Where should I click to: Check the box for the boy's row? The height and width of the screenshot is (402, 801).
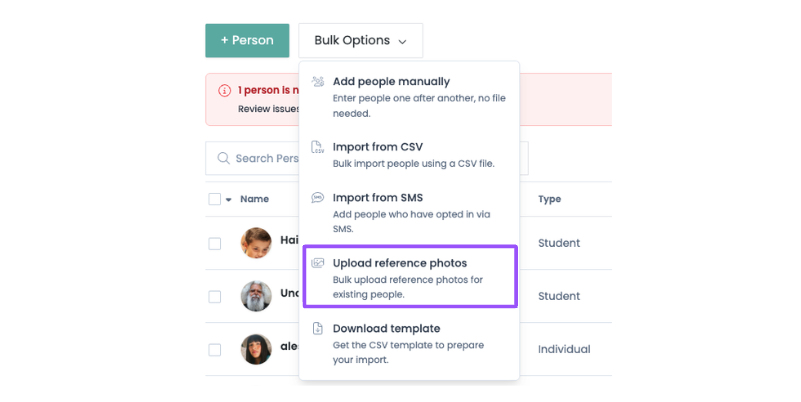coord(215,244)
